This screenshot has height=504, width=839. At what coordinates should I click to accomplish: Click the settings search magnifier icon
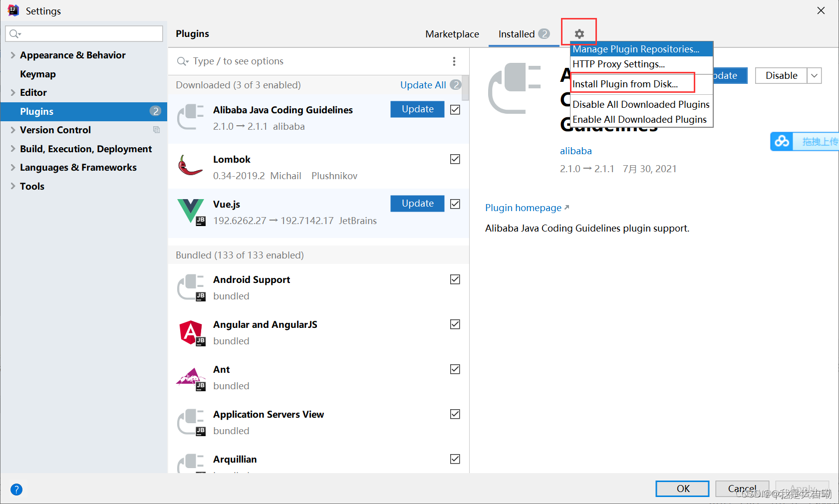point(15,33)
